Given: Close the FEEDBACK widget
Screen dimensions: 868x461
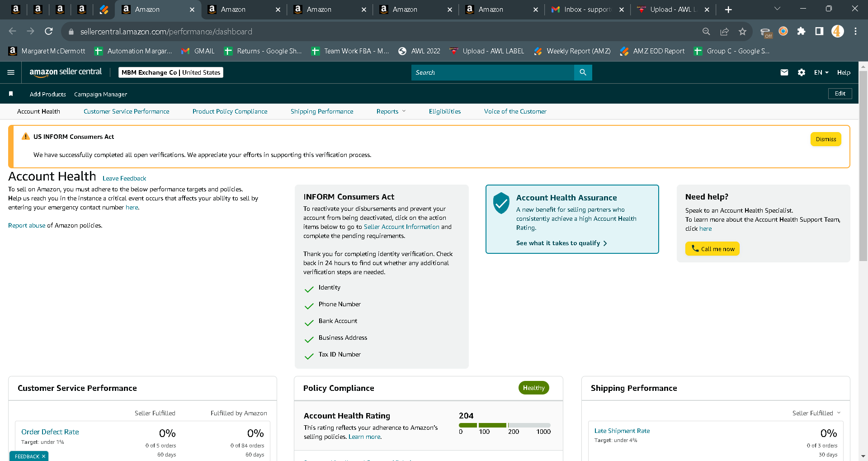Looking at the screenshot, I should point(43,456).
